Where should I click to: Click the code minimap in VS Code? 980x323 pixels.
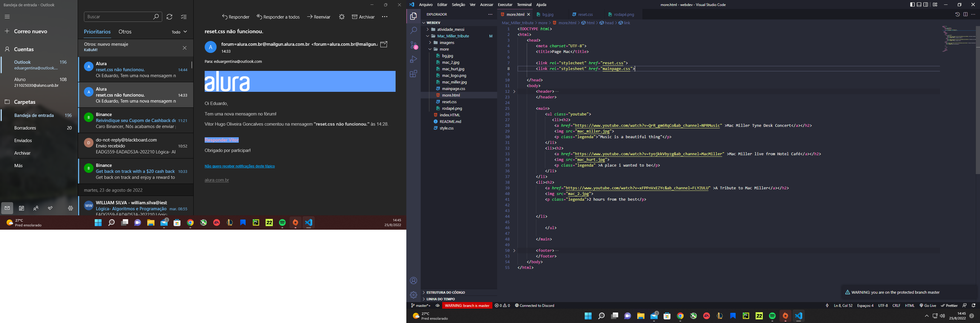pyautogui.click(x=959, y=39)
